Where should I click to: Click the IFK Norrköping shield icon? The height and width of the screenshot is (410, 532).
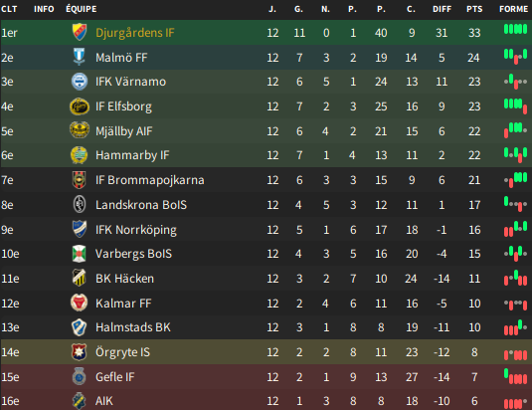click(x=80, y=229)
